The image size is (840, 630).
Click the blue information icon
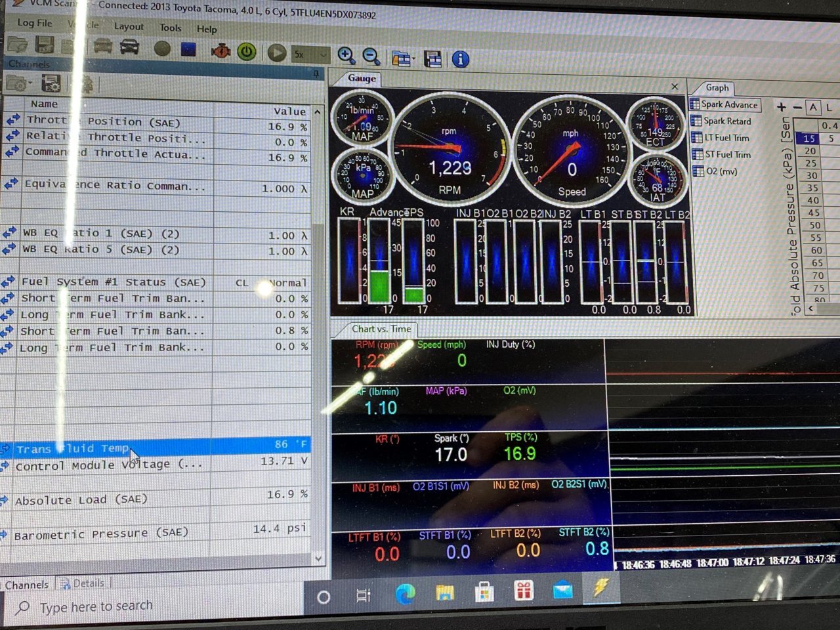click(x=461, y=59)
